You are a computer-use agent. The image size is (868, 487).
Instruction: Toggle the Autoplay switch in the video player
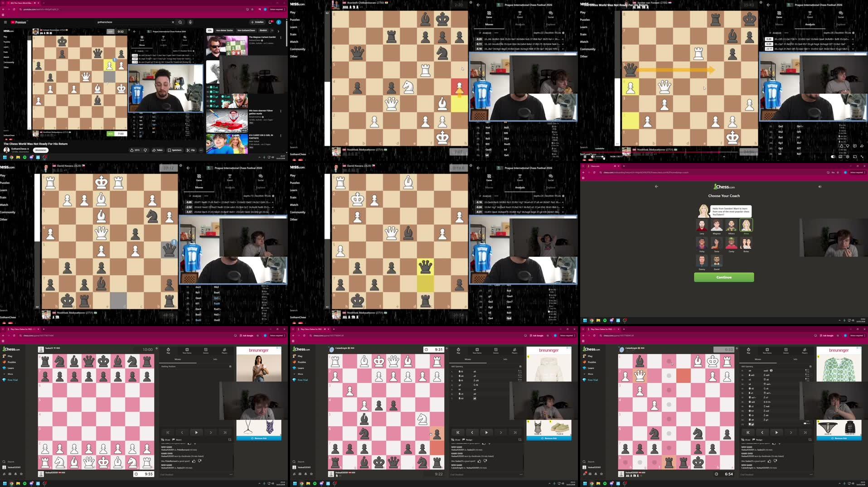[x=833, y=157]
